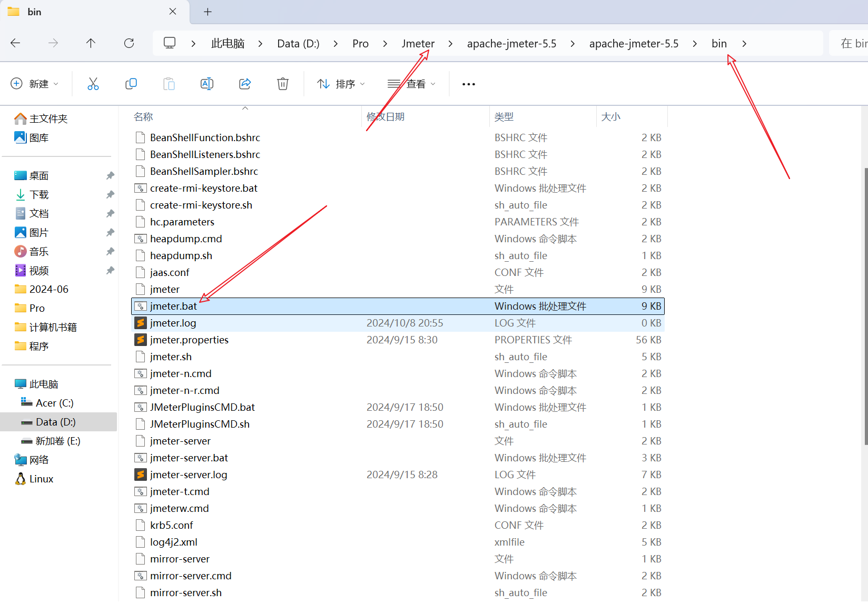Screen dimensions: 868x603
Task: Select the jmeter.log file
Action: [x=398, y=323]
